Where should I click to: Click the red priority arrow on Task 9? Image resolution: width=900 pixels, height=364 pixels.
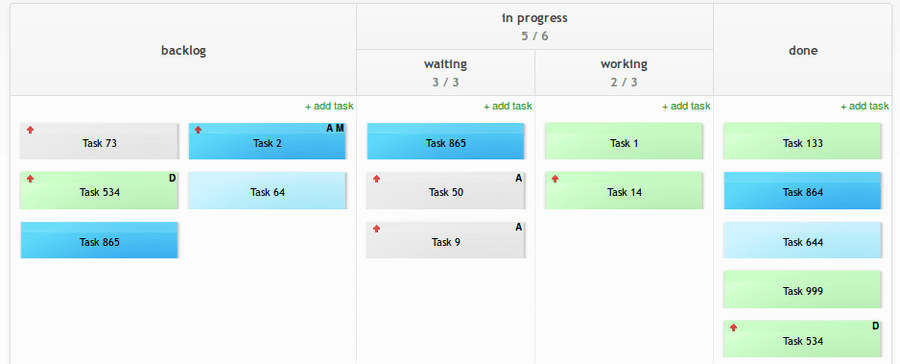tap(377, 229)
